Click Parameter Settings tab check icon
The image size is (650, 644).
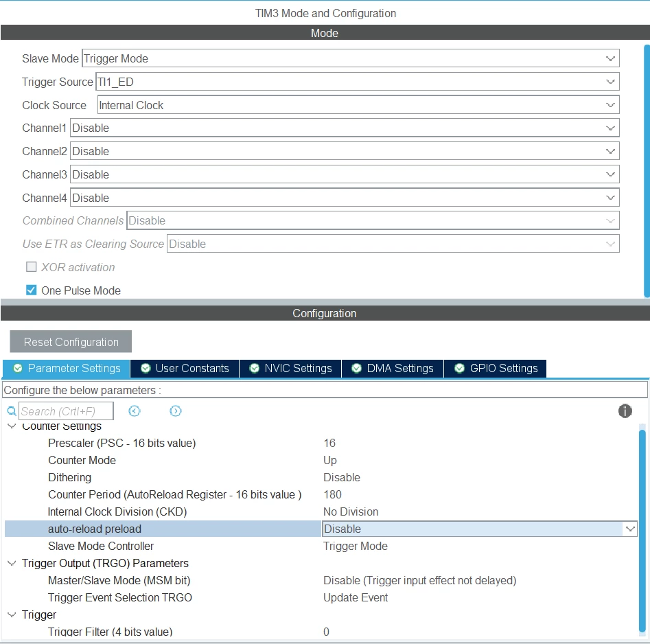pos(18,368)
